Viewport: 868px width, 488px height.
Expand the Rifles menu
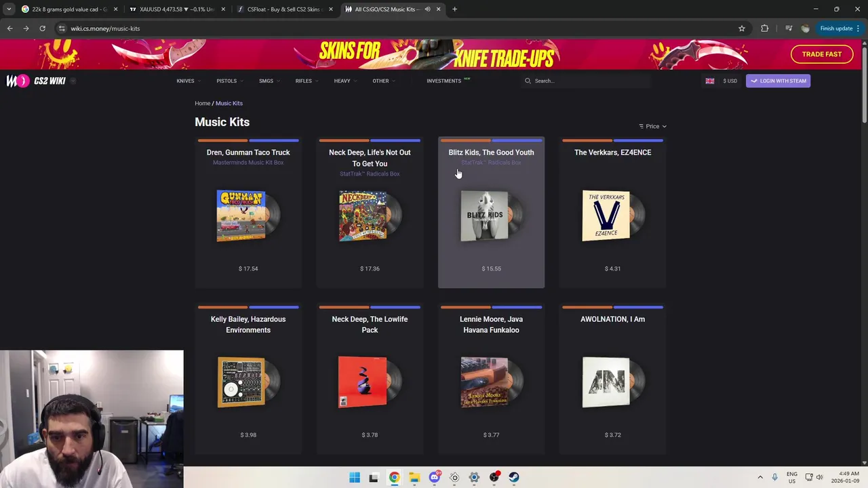307,81
